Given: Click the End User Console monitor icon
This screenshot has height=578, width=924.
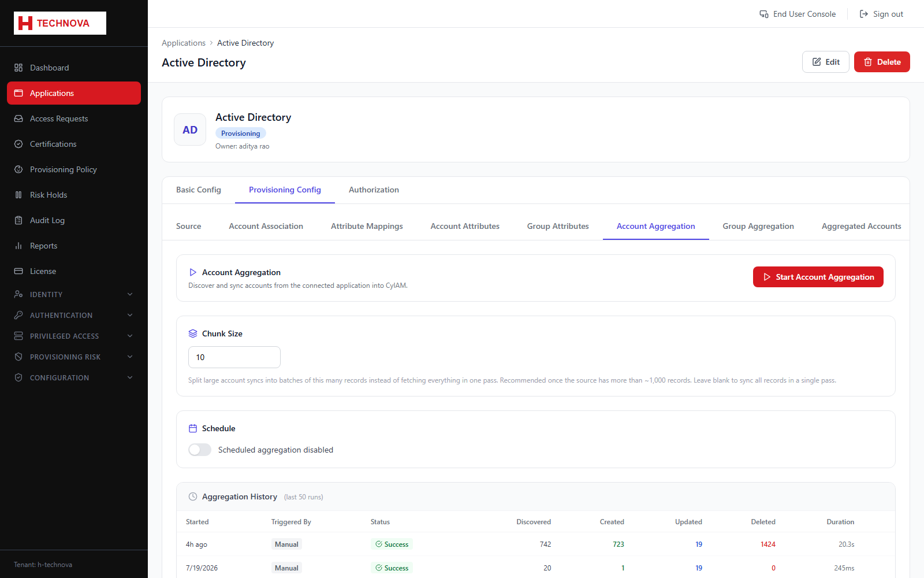Looking at the screenshot, I should coord(764,14).
